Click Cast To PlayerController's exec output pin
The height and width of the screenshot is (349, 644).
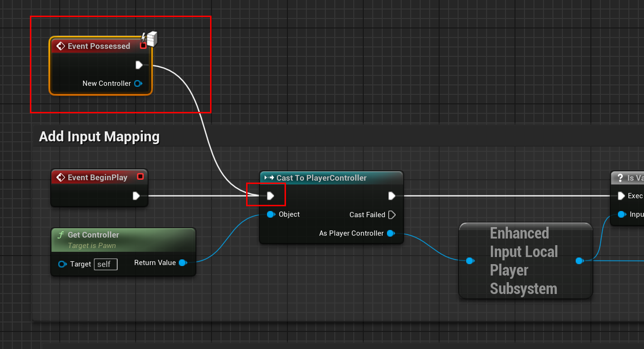point(392,196)
